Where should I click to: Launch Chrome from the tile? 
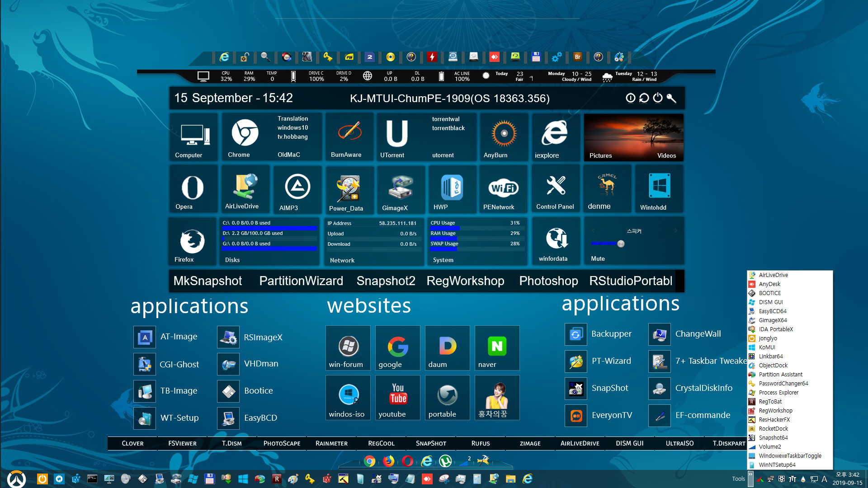pos(245,137)
